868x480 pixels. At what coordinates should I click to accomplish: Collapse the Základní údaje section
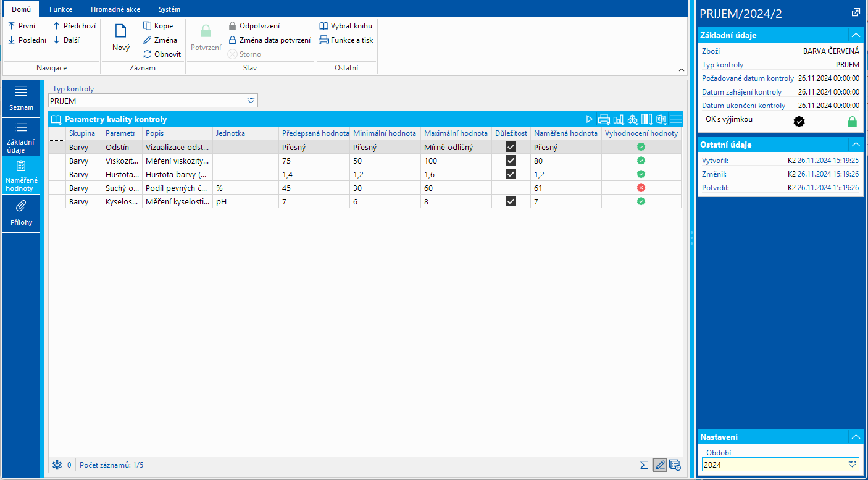855,35
